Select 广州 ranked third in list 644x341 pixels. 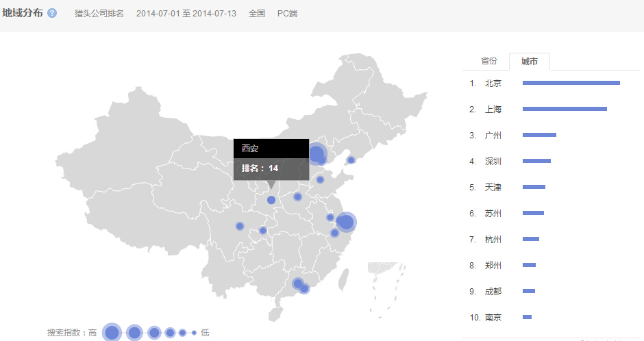(493, 135)
